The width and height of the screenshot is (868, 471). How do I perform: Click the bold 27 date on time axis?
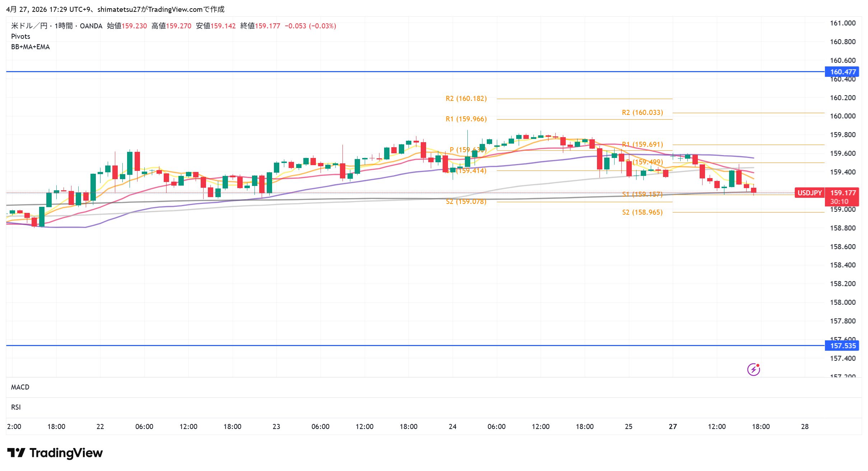point(673,426)
